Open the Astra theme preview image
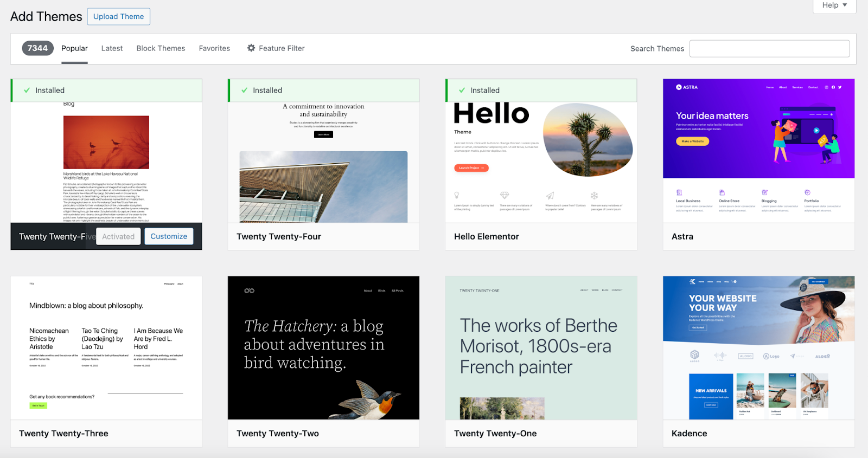Screen dimensions: 868x458 [758, 151]
